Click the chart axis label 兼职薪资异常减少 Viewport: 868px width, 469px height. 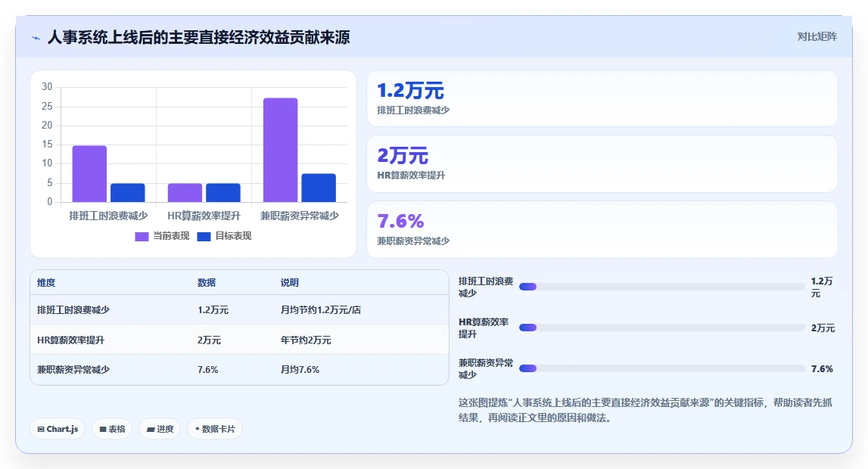(300, 216)
